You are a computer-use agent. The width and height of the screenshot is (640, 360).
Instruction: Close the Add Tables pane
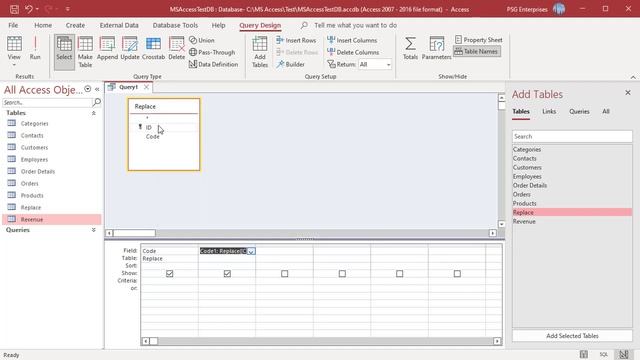(x=628, y=93)
